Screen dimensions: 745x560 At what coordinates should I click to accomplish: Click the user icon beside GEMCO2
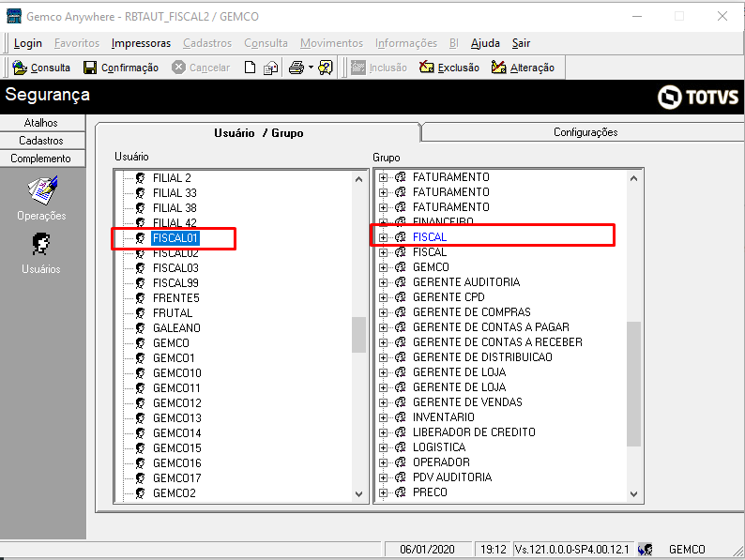pyautogui.click(x=140, y=493)
